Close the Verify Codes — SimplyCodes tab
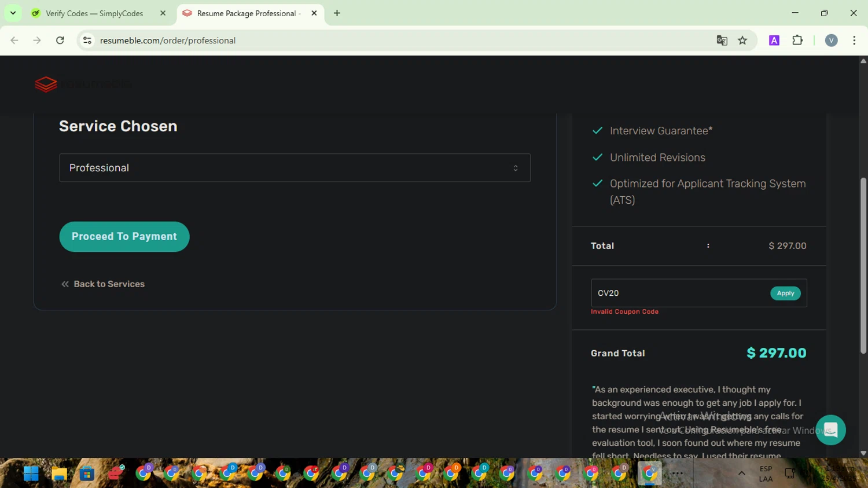This screenshot has width=868, height=488. 163,13
